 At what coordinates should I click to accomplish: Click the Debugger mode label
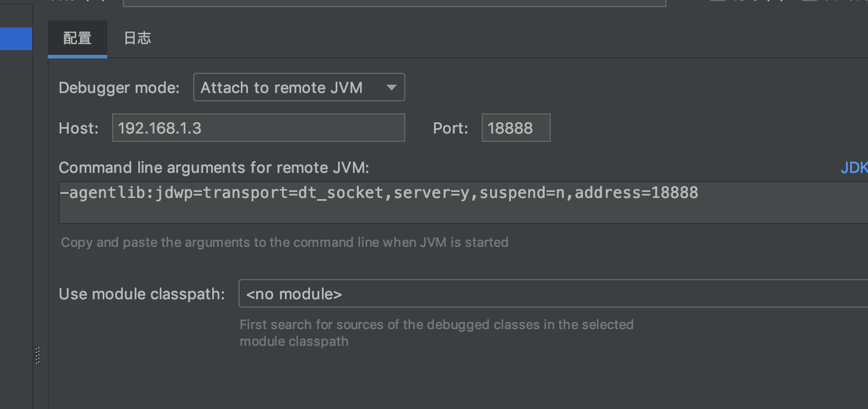tap(119, 88)
